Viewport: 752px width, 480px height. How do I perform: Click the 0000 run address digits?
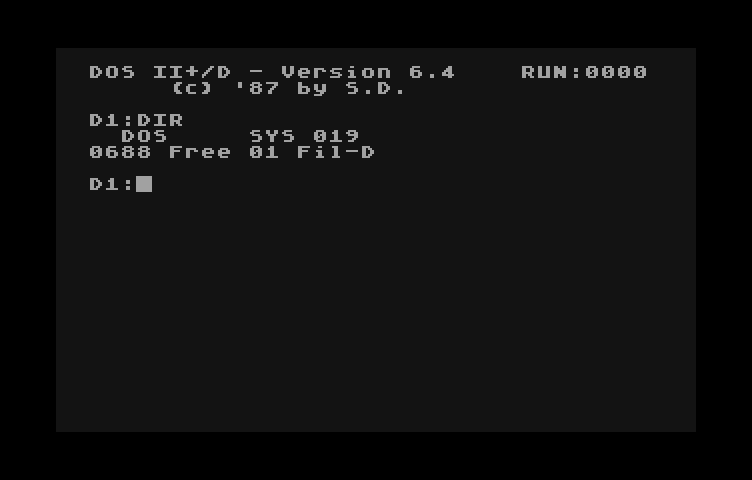click(x=616, y=72)
